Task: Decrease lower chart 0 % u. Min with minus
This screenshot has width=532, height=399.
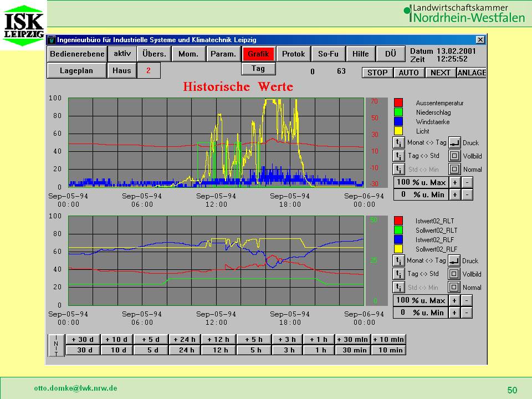Action: pos(467,313)
